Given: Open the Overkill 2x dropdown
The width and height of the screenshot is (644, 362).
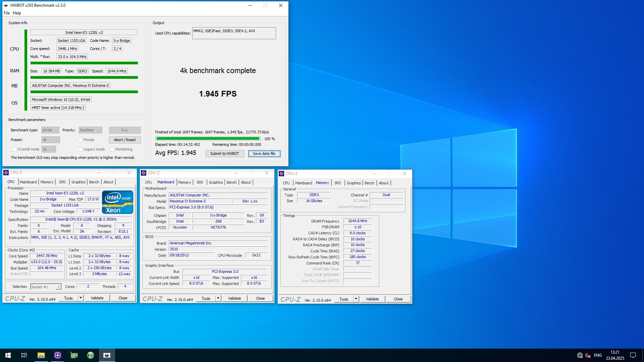Looking at the screenshot, I should coord(49,149).
